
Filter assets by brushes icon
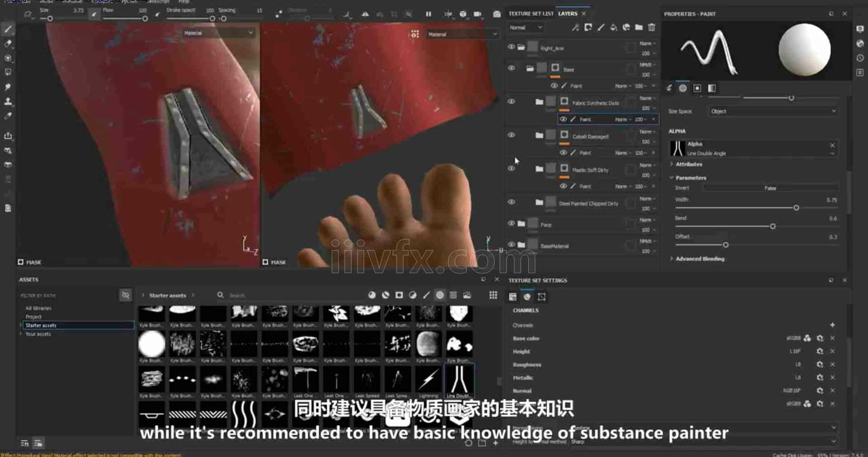click(426, 295)
